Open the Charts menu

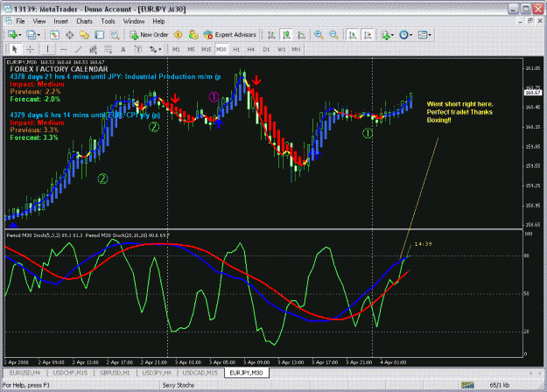tap(84, 21)
